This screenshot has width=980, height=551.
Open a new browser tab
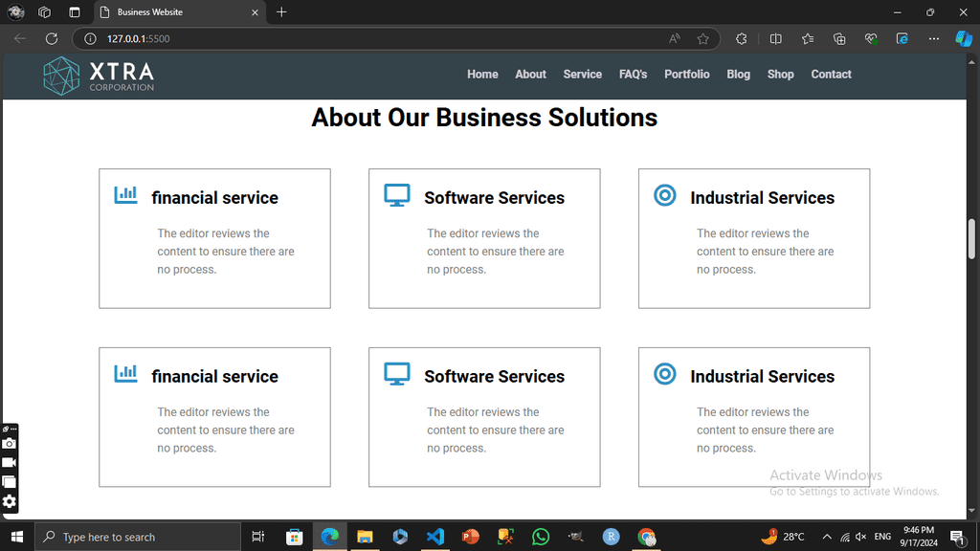click(x=282, y=12)
